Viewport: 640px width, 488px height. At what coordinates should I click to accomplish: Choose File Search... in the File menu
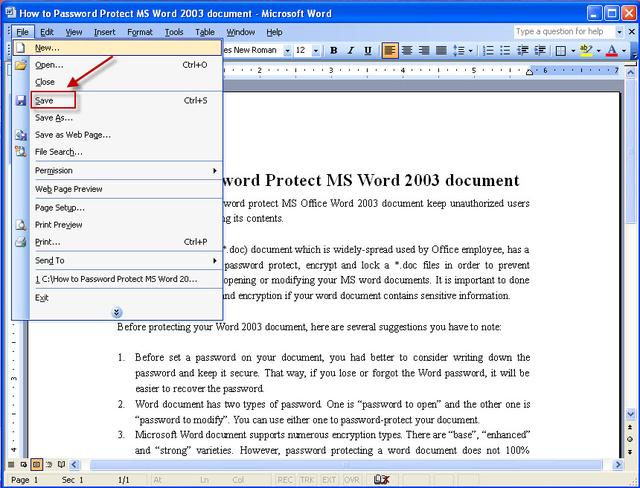[x=118, y=152]
